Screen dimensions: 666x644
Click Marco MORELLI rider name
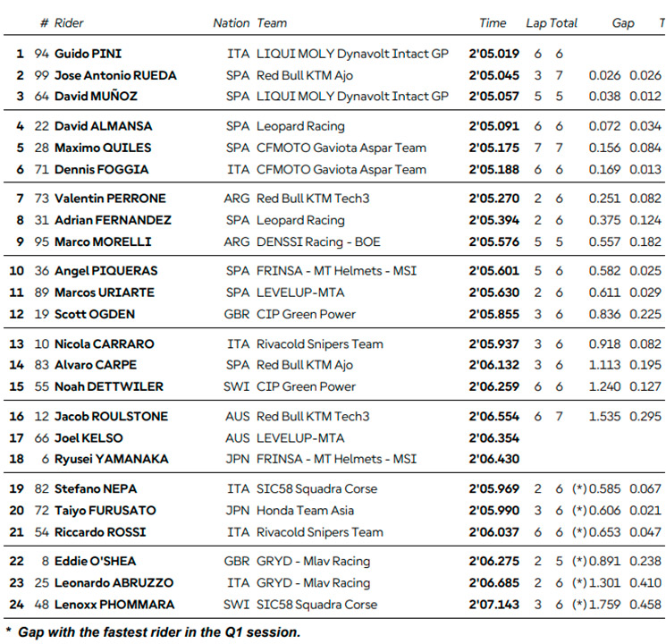pyautogui.click(x=103, y=241)
